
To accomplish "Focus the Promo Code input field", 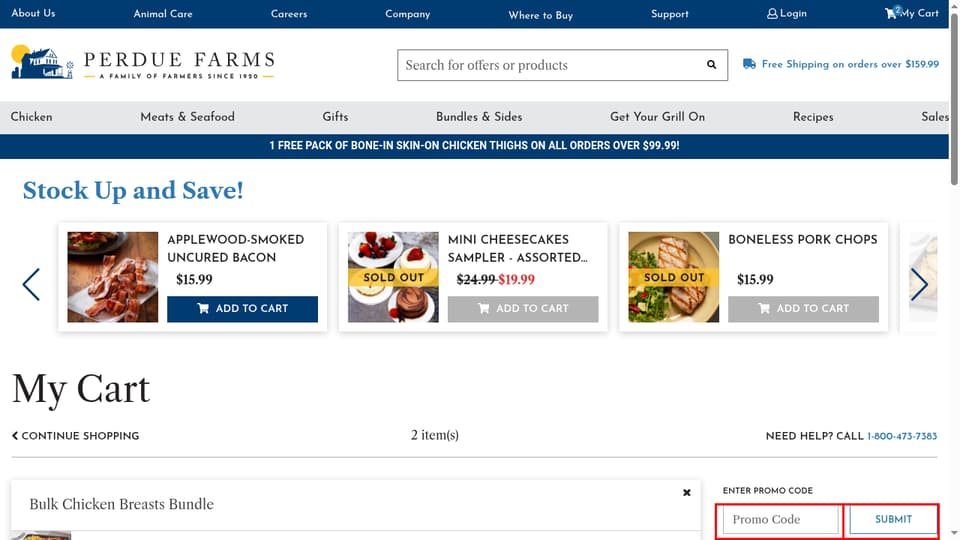I will pyautogui.click(x=781, y=520).
